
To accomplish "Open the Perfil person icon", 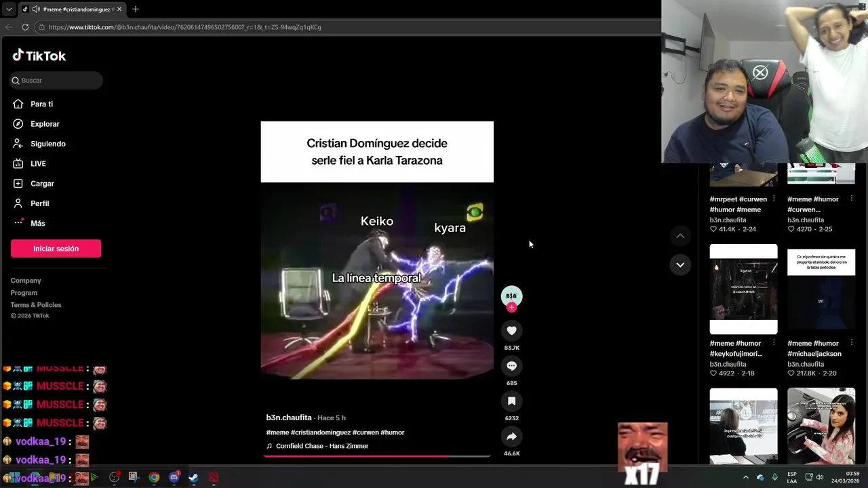I will [18, 203].
